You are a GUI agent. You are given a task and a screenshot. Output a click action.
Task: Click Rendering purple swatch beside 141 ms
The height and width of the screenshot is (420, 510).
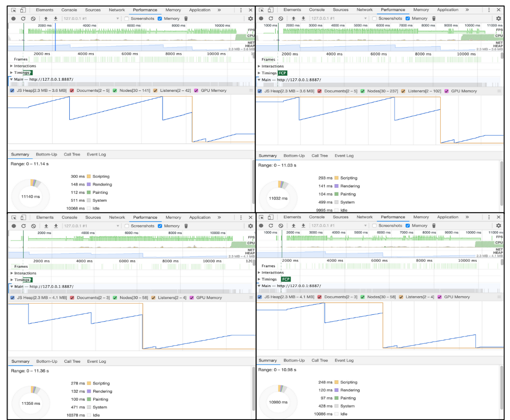(x=337, y=186)
